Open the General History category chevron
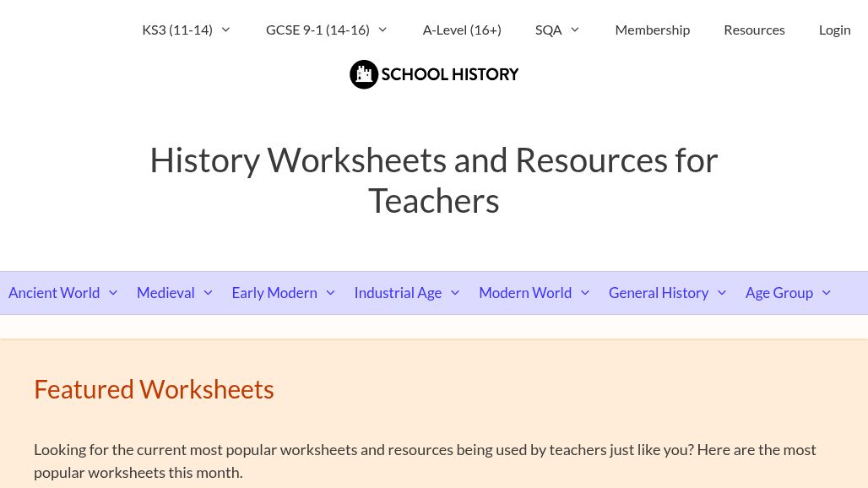The width and height of the screenshot is (868, 488). point(721,292)
